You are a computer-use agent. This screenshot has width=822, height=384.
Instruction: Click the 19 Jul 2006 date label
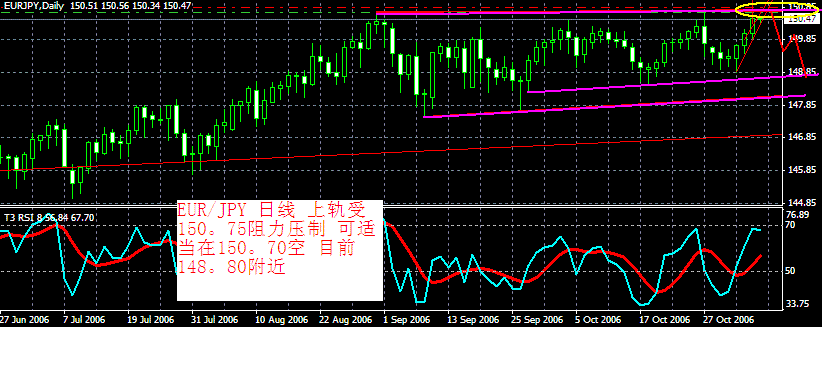click(x=150, y=319)
